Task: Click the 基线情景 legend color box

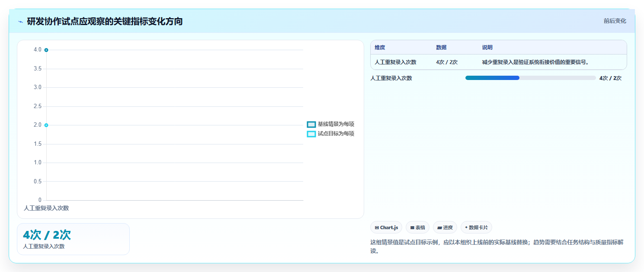Action: [311, 124]
